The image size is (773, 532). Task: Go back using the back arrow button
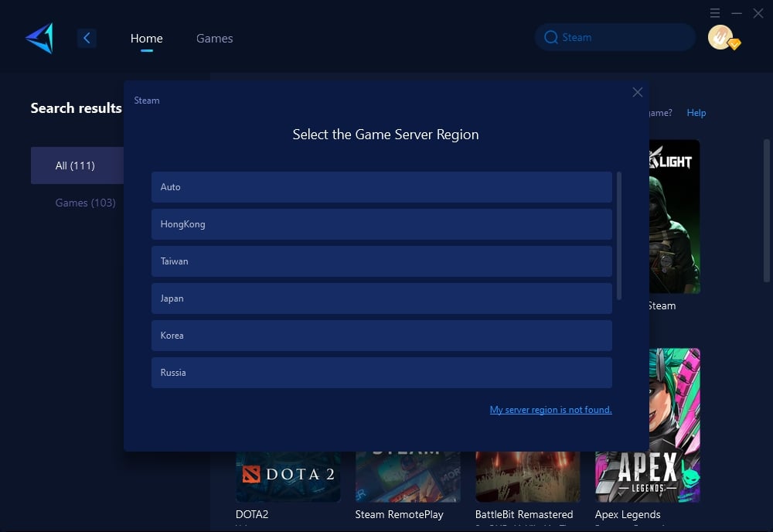tap(87, 38)
